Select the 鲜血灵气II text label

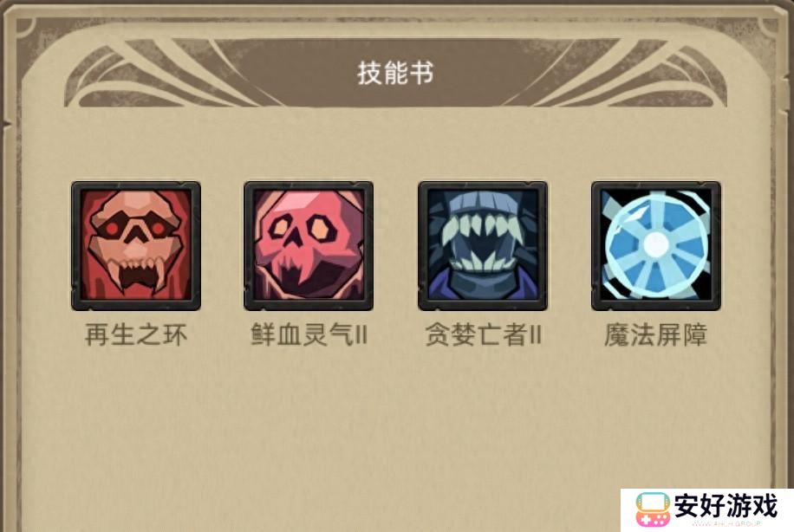point(309,335)
